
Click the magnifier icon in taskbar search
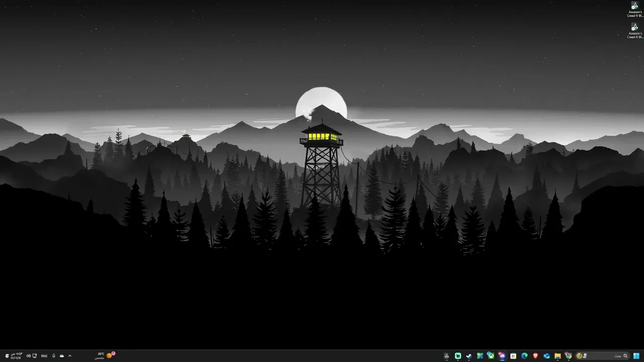[625, 356]
